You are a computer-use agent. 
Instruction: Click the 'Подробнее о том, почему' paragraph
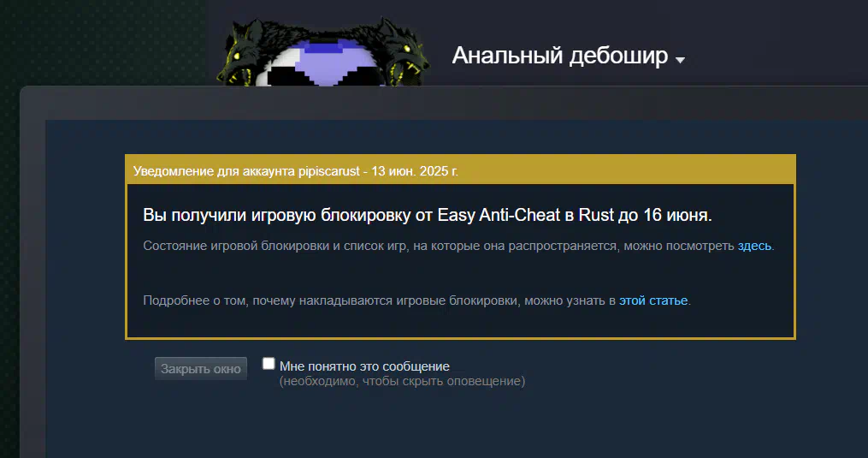click(416, 300)
